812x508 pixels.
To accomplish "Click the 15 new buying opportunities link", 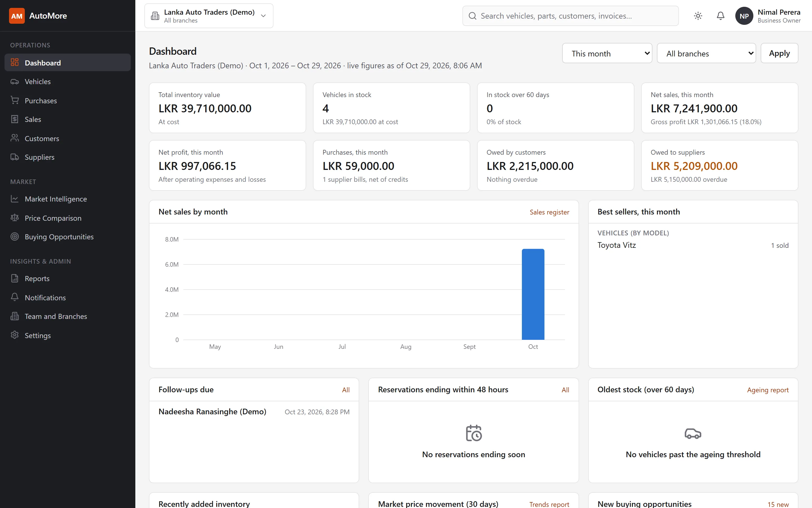I will (778, 504).
